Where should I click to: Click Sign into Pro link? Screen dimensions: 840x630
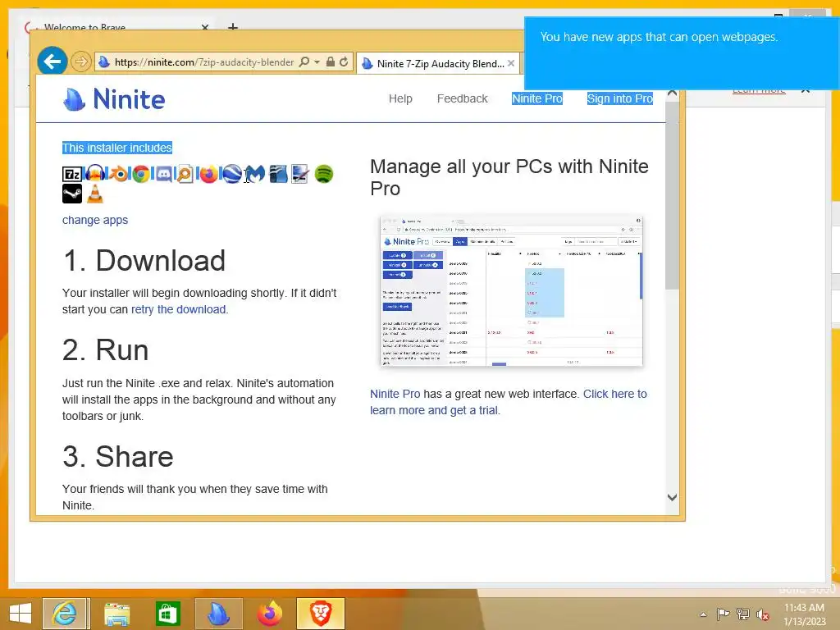click(620, 98)
